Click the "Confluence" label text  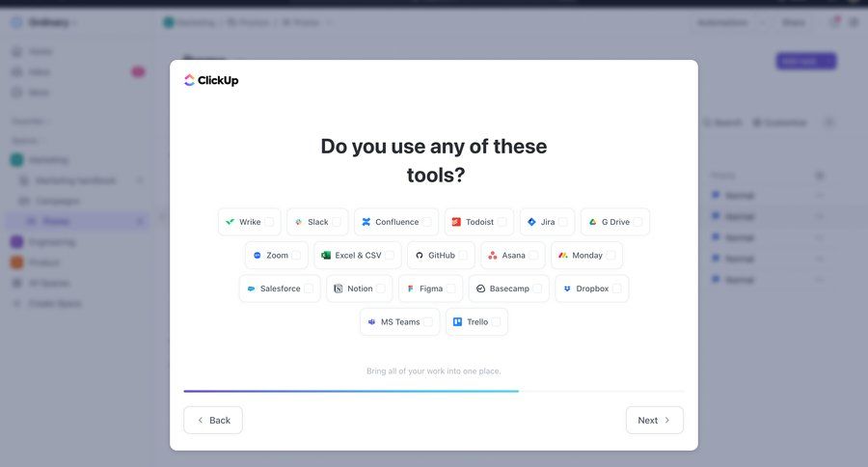point(397,222)
